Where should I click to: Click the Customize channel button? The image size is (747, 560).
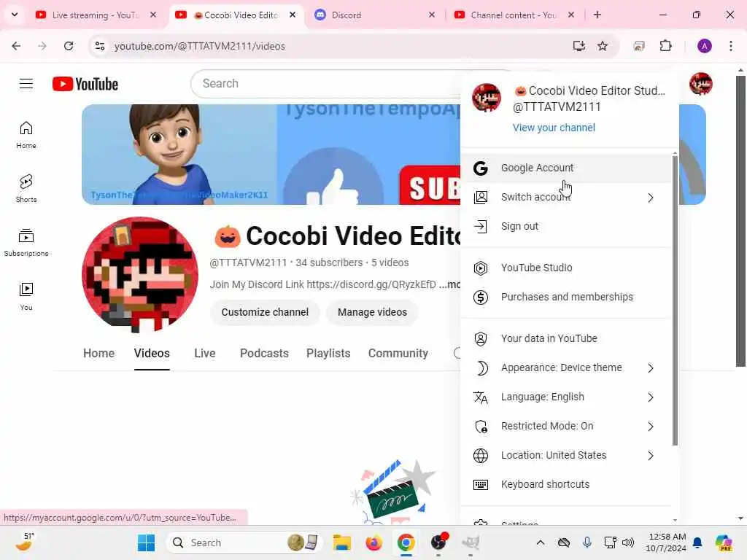tap(265, 312)
